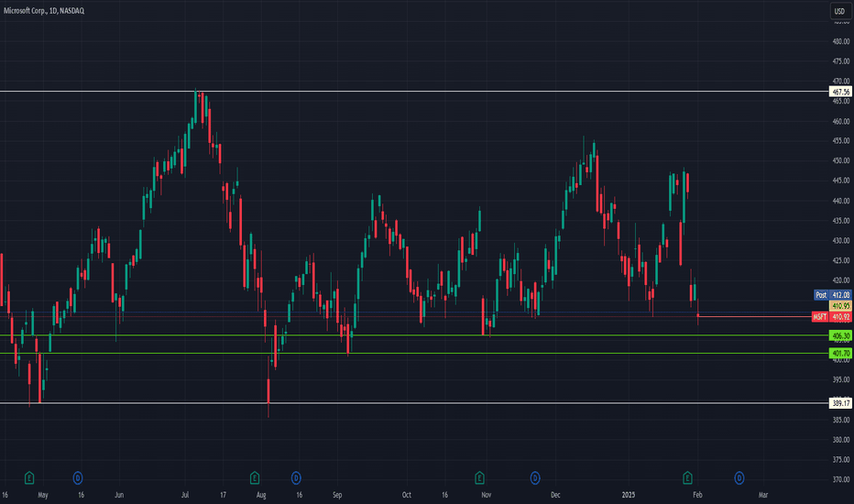Click the May label on time axis
Screen dimensions: 854x504
coord(43,495)
